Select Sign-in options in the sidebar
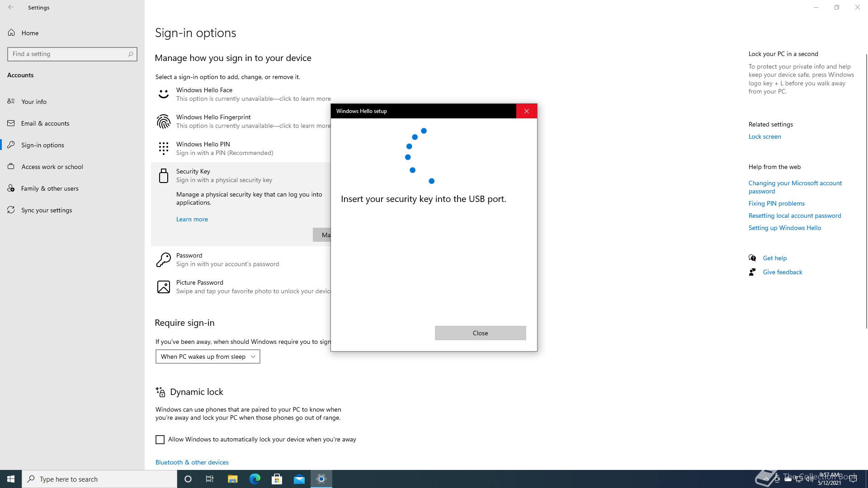The width and height of the screenshot is (868, 488). pos(72,145)
